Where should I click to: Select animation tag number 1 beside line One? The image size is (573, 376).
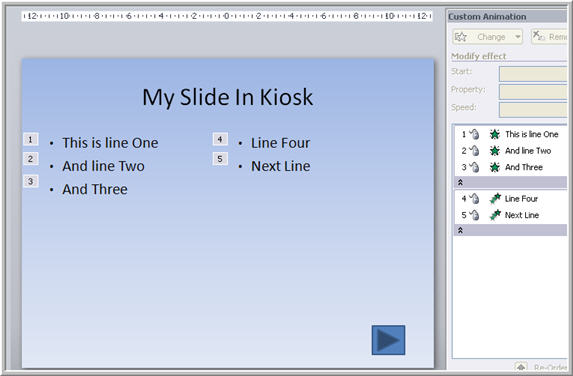(31, 139)
